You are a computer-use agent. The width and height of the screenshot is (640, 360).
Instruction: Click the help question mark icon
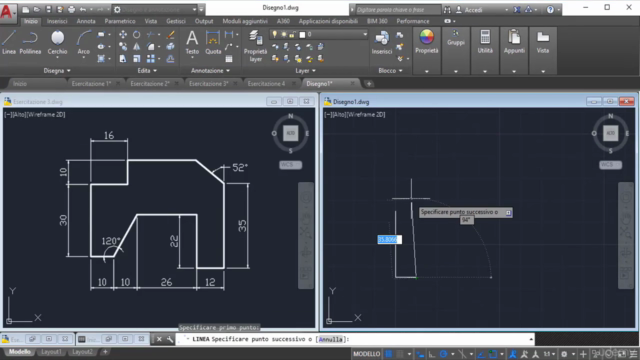coord(550,9)
